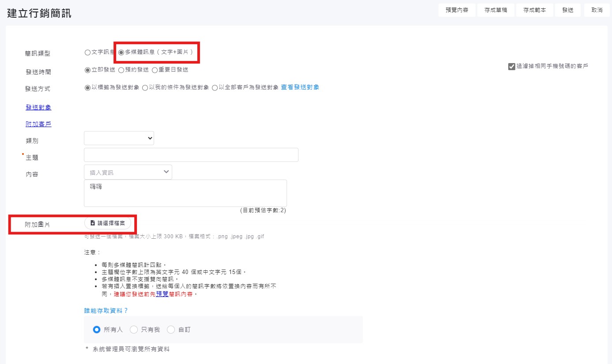Click the 主題 input field
Image resolution: width=612 pixels, height=364 pixels.
tap(191, 155)
